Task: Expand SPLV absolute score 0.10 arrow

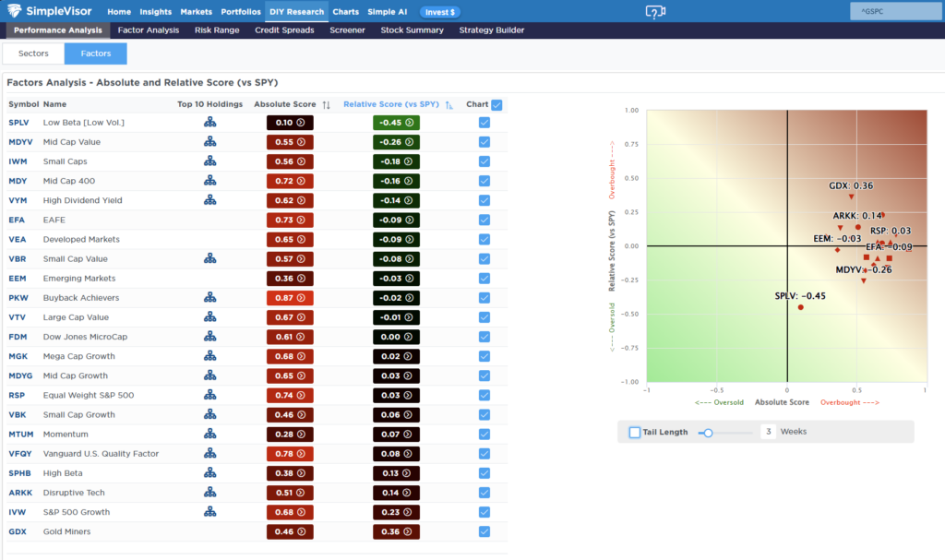Action: 301,123
